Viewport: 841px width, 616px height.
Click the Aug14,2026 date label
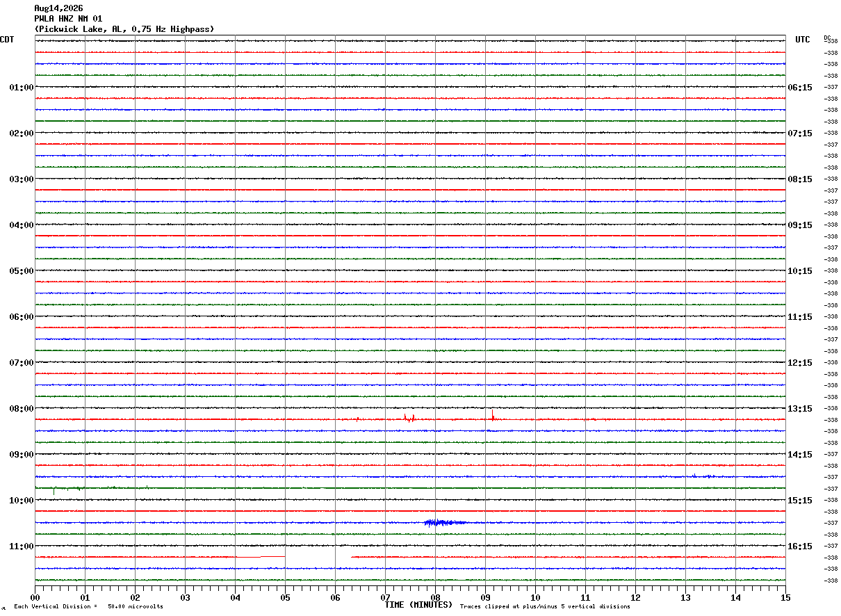tap(58, 8)
